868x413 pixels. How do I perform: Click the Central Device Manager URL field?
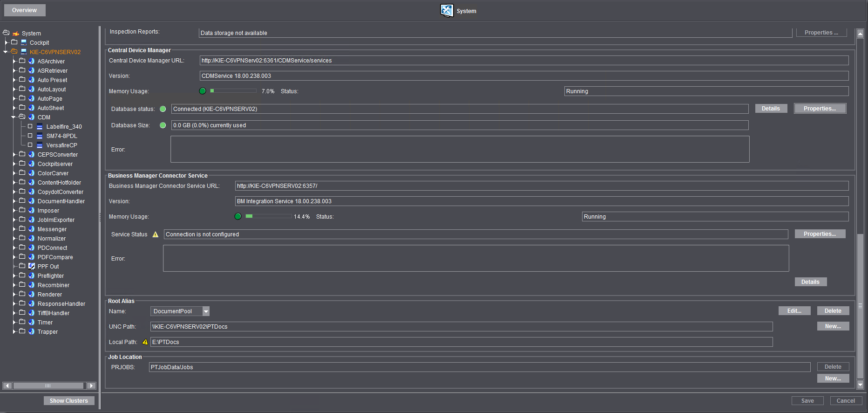524,61
